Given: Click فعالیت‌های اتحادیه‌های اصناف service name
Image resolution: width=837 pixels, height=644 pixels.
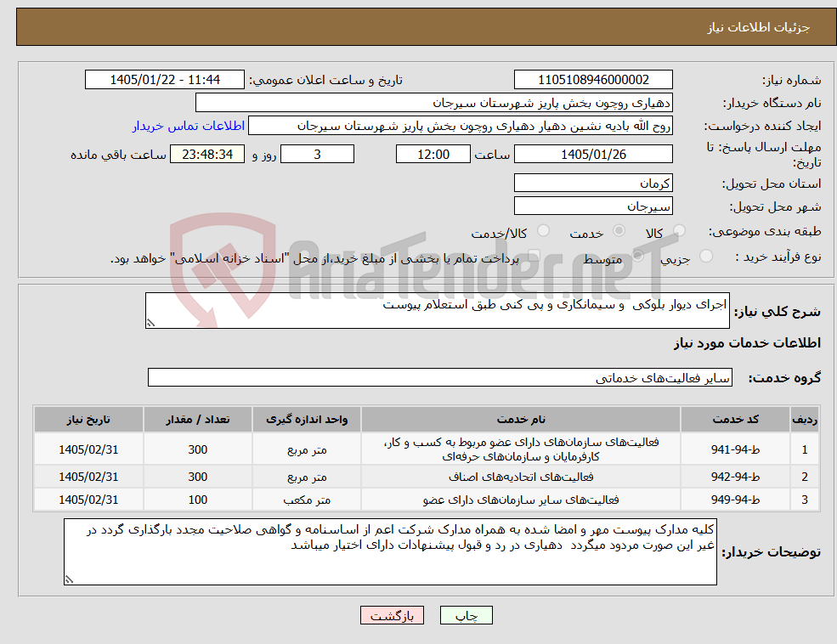Looking at the screenshot, I should pos(521,477).
